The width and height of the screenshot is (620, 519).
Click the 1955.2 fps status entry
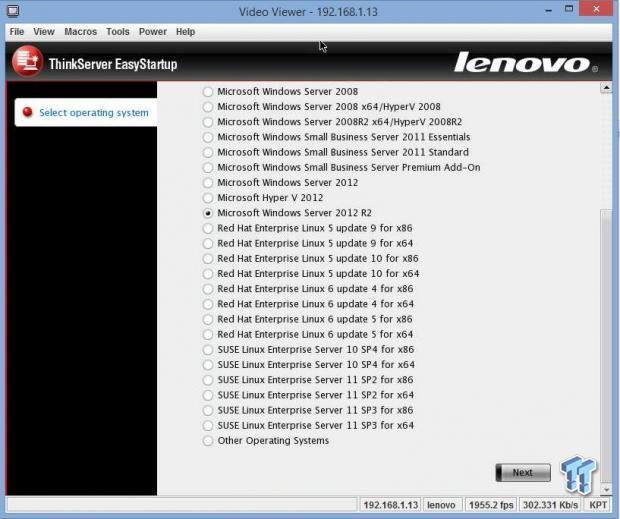(491, 505)
